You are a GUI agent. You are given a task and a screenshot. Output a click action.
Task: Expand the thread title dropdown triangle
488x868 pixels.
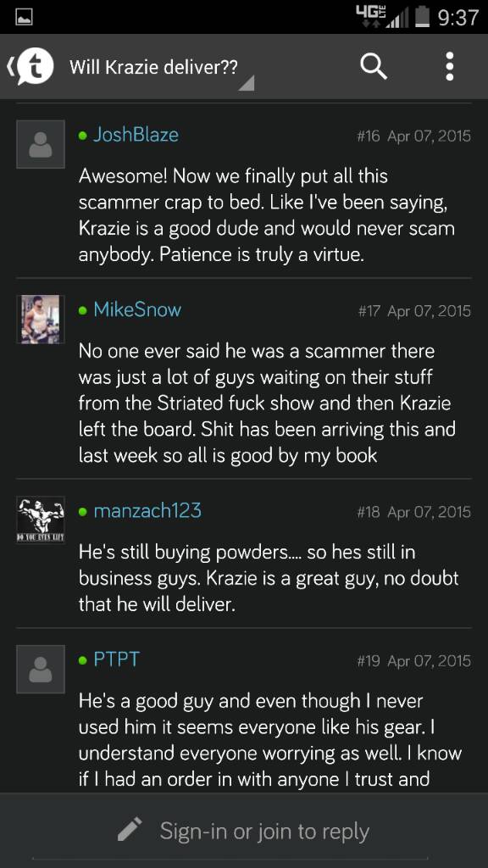coord(246,82)
